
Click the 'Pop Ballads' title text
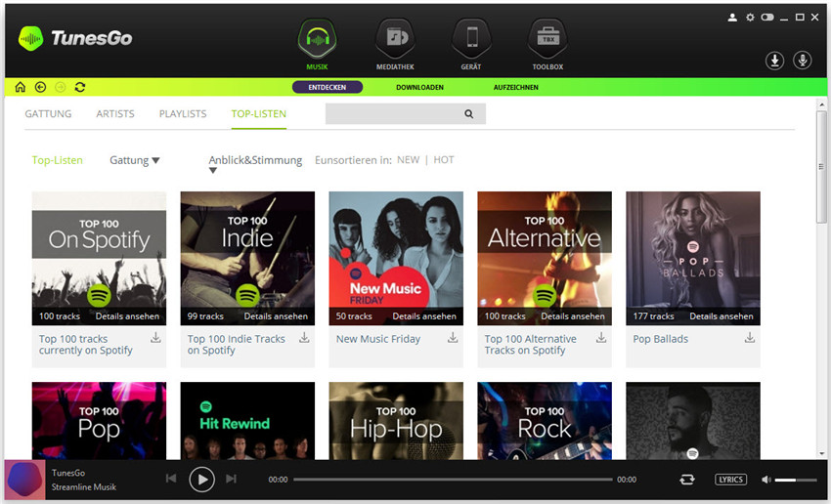click(x=660, y=339)
